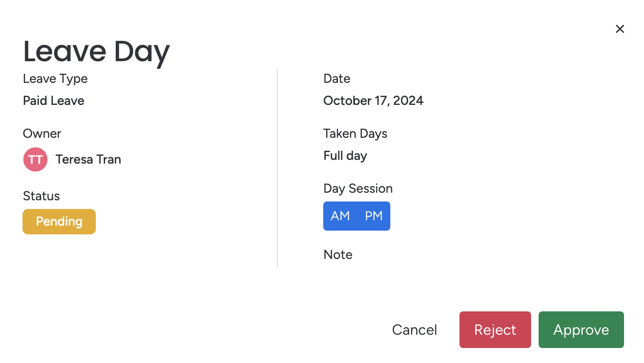Close the Leave Day dialog with X
Screen dimensions: 644x363
tap(620, 29)
